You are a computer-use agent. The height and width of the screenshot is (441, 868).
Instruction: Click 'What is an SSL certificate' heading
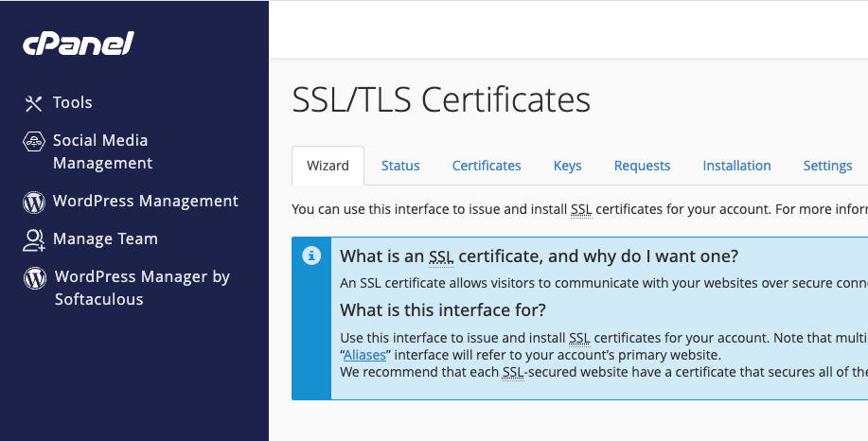(540, 256)
